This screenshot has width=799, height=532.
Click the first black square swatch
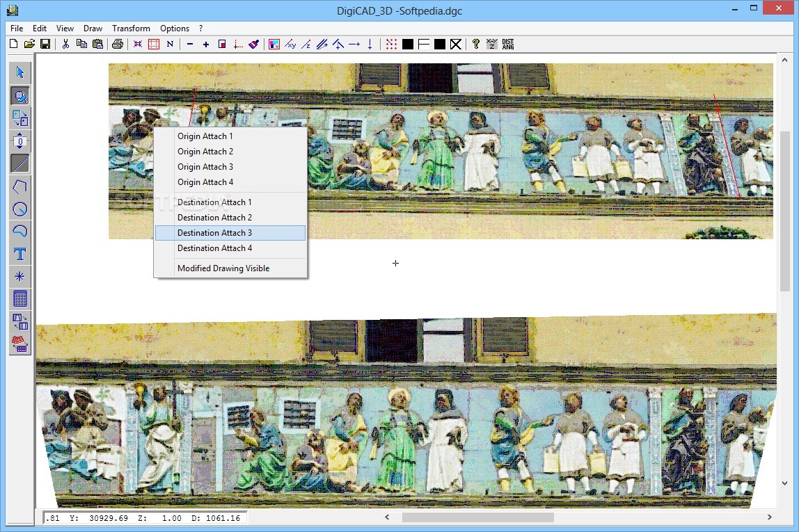[408, 45]
